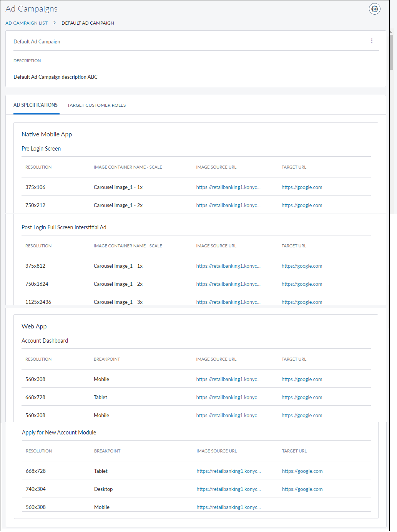Click the breadcrumb chevron separator
The width and height of the screenshot is (397, 532).
pyautogui.click(x=55, y=23)
